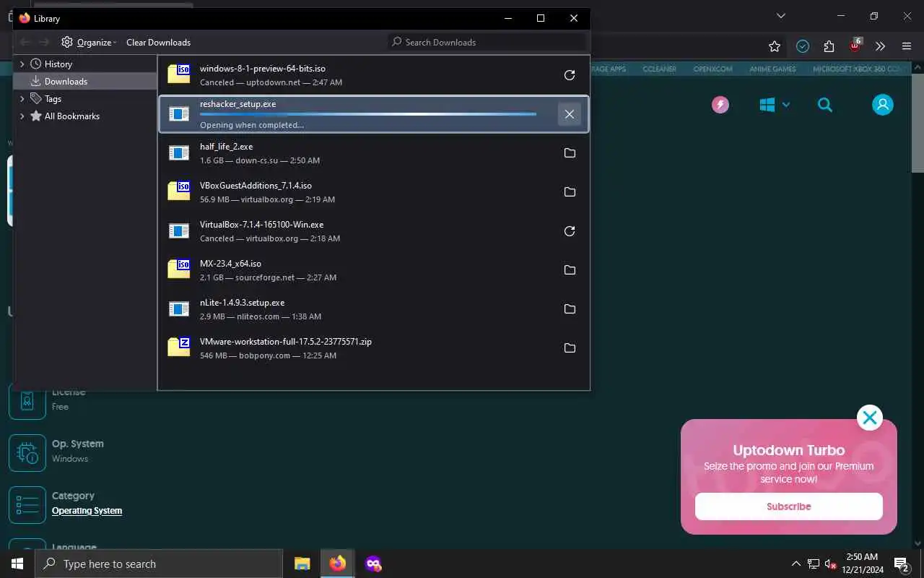The image size is (924, 578).
Task: Click the VirtualBox exe file icon
Action: (178, 231)
